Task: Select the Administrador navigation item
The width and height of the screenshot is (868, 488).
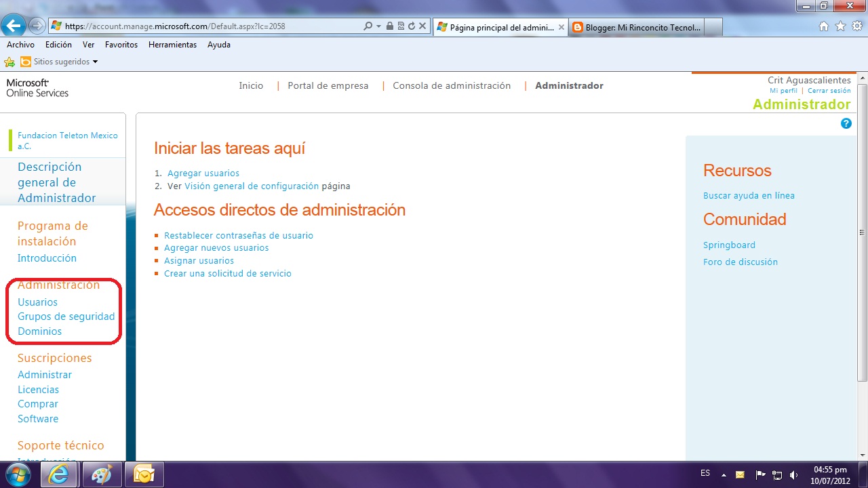Action: pyautogui.click(x=569, y=86)
